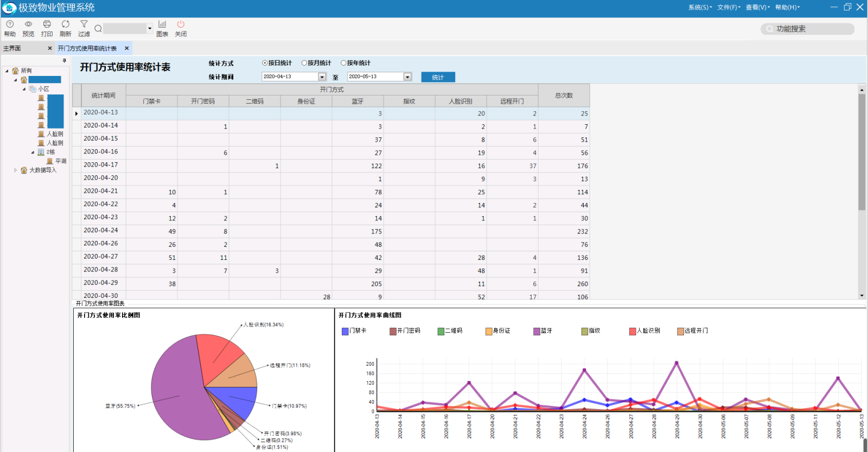Click the 人脸识别 legend color swatch

(x=633, y=331)
